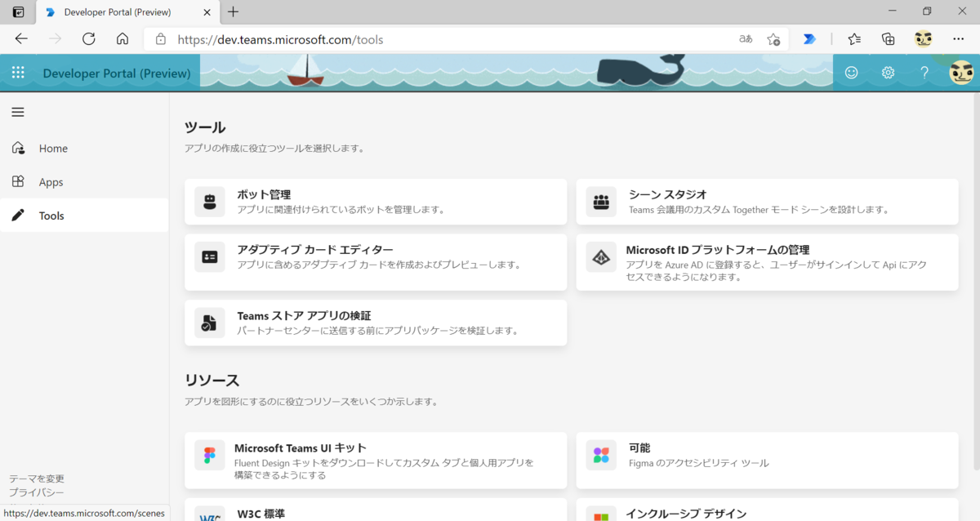Select Tools in the sidebar
This screenshot has width=980, height=521.
[x=84, y=215]
